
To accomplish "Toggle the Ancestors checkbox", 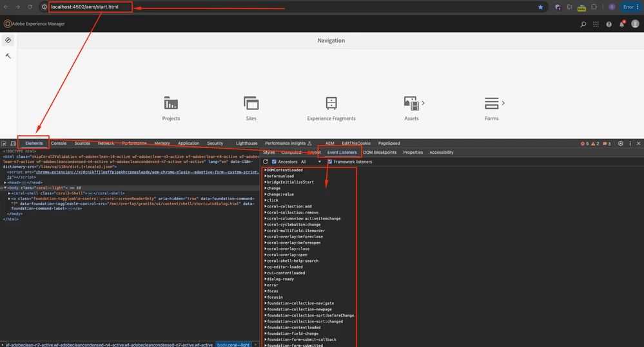I will 274,162.
